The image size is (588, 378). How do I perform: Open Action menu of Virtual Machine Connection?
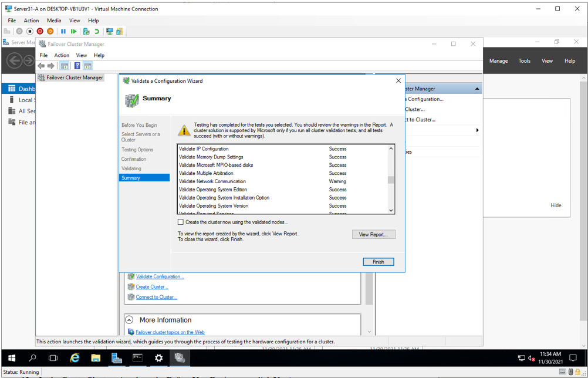[x=31, y=21]
